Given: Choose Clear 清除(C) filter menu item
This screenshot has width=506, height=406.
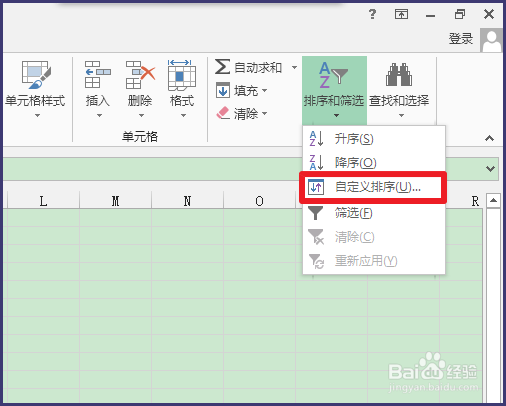Looking at the screenshot, I should (x=374, y=237).
